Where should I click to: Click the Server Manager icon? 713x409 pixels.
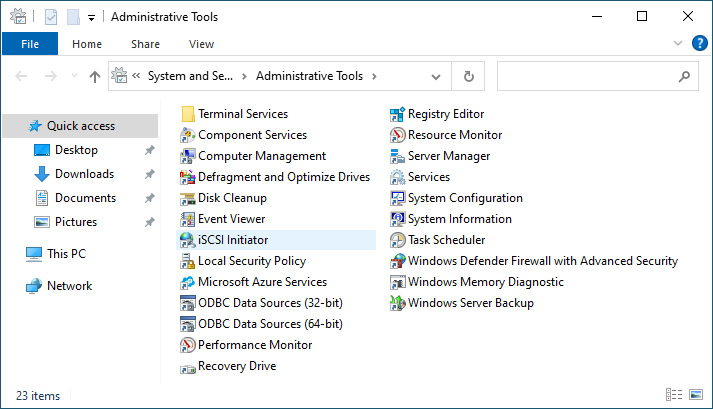[397, 156]
